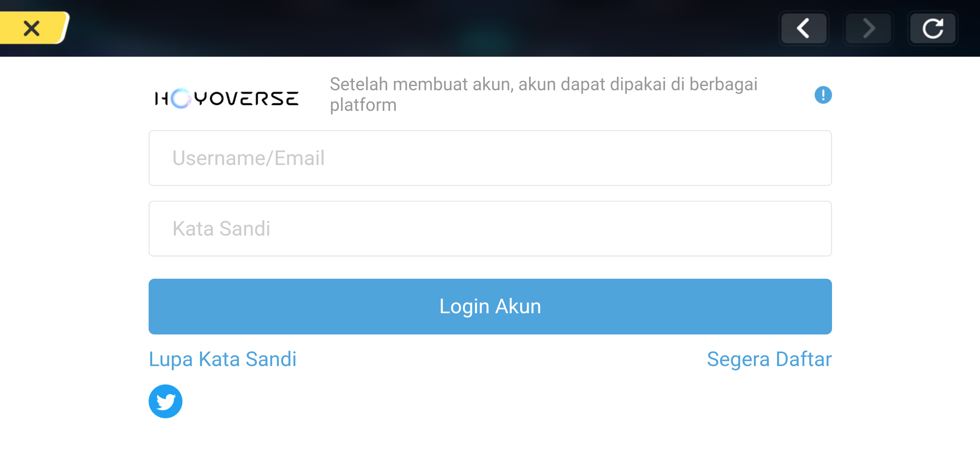980x464 pixels.
Task: Tap the 'Username/Email' placeholder text
Action: [248, 158]
